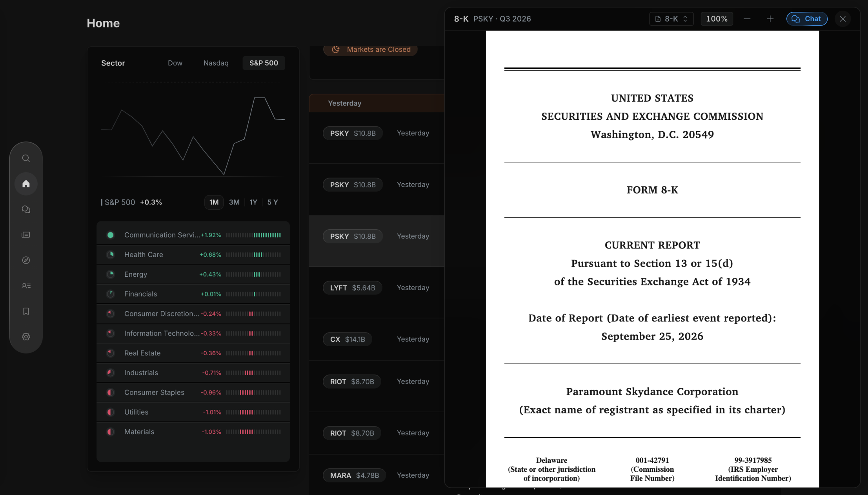This screenshot has height=495, width=868.
Task: Switch to the Nasdaq tab
Action: point(216,63)
